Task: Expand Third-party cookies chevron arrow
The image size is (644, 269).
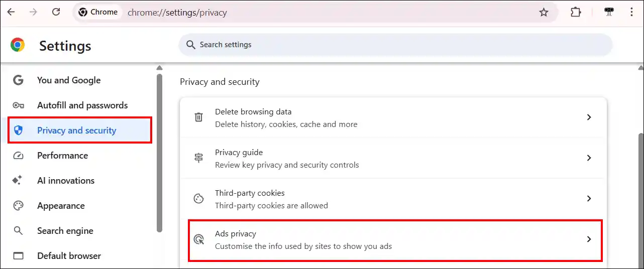Action: tap(589, 199)
